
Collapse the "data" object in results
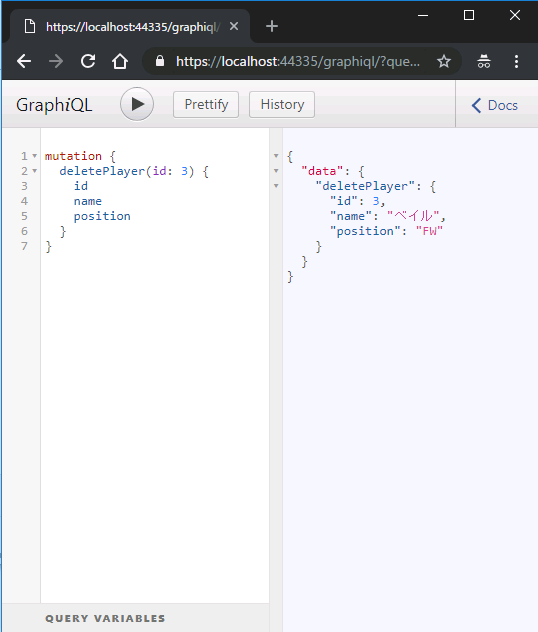(x=276, y=171)
